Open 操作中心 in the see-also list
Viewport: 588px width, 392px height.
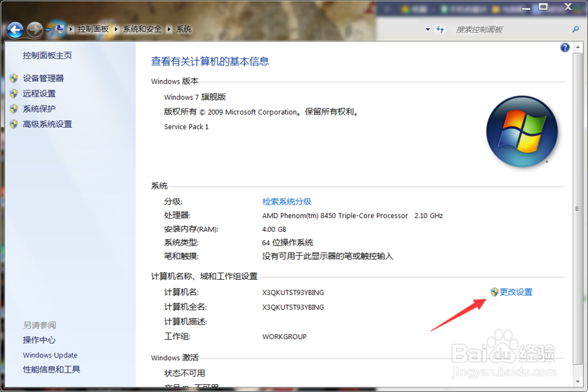39,340
